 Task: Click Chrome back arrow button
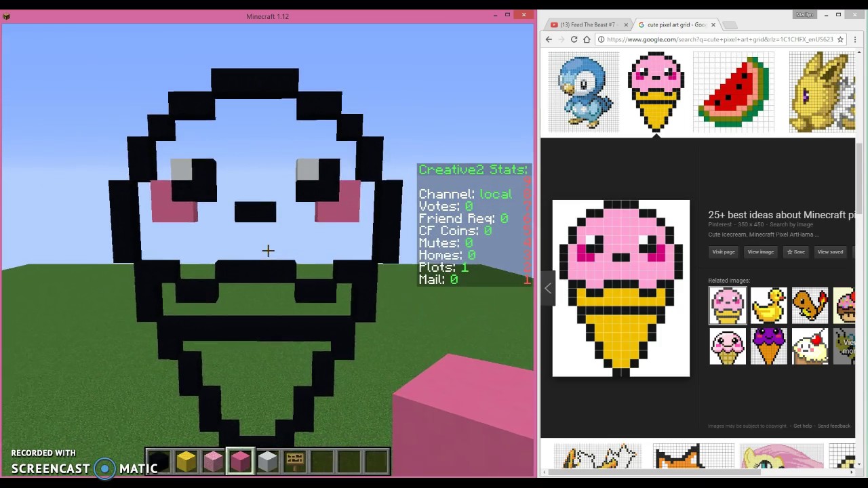(x=549, y=39)
